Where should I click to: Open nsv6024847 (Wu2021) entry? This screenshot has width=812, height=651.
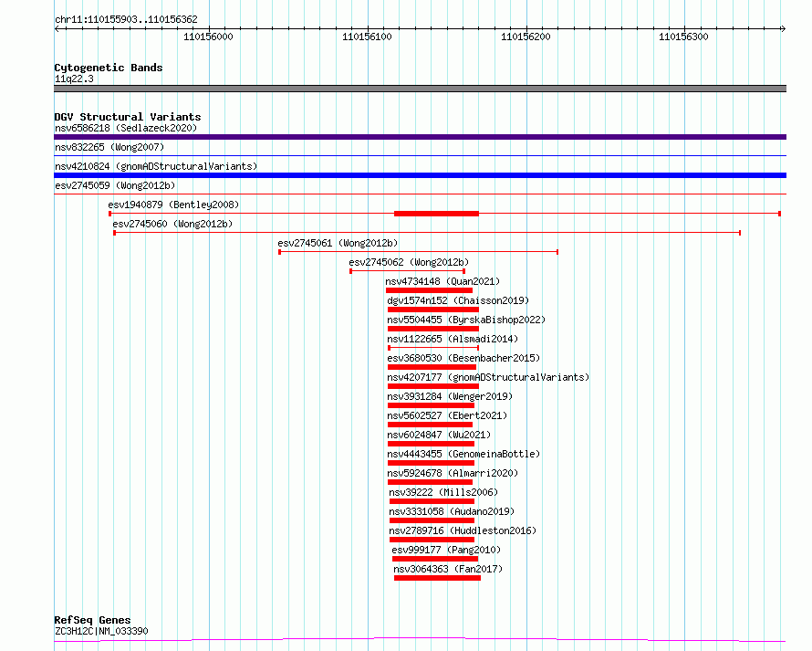coord(439,435)
